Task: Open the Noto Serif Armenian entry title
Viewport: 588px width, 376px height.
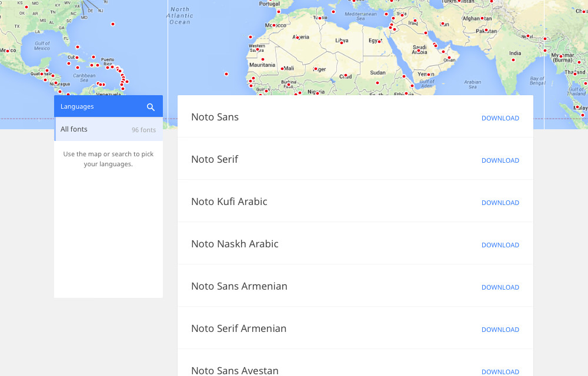Action: (x=239, y=328)
